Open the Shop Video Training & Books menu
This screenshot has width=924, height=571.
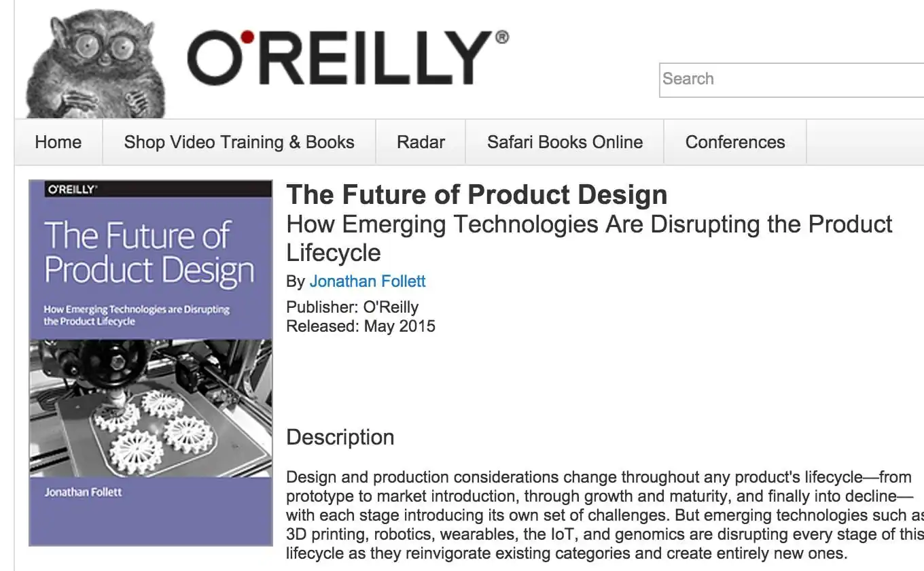click(238, 142)
